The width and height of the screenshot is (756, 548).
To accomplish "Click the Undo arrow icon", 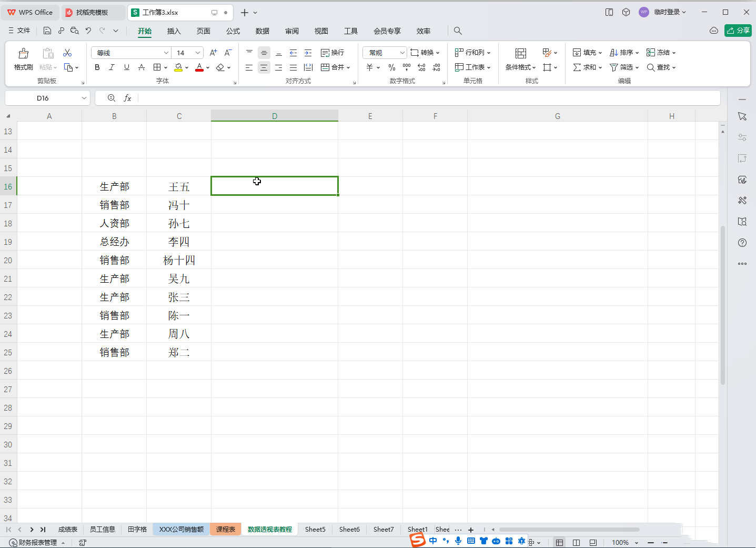I will (88, 31).
